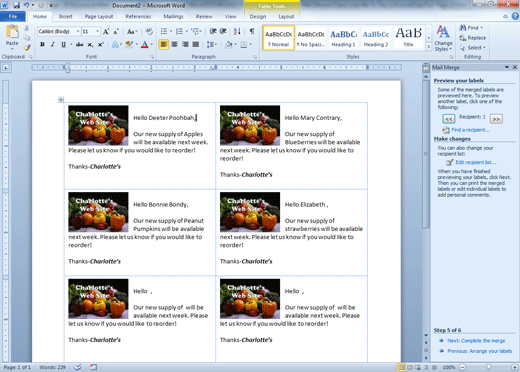Toggle Align Text Left button
Image resolution: width=520 pixels, height=372 pixels.
164,44
